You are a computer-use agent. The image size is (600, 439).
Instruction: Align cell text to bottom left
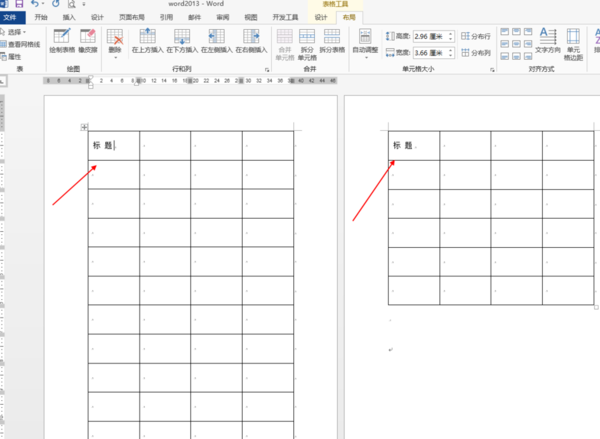pos(505,57)
